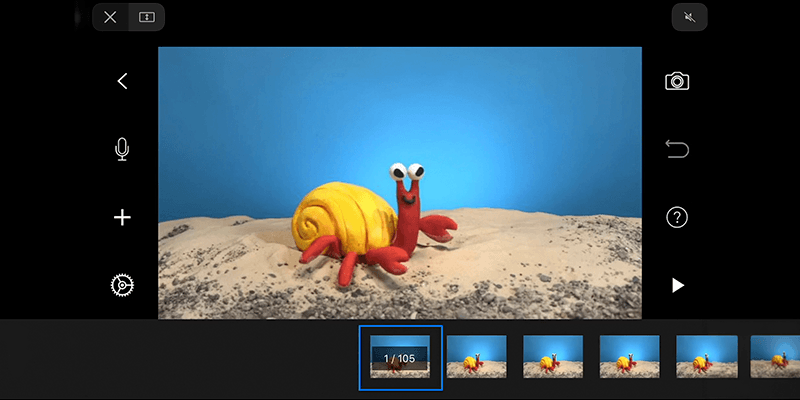Screen dimensions: 800x400
Task: Undo last action with curved arrow
Action: pyautogui.click(x=677, y=149)
